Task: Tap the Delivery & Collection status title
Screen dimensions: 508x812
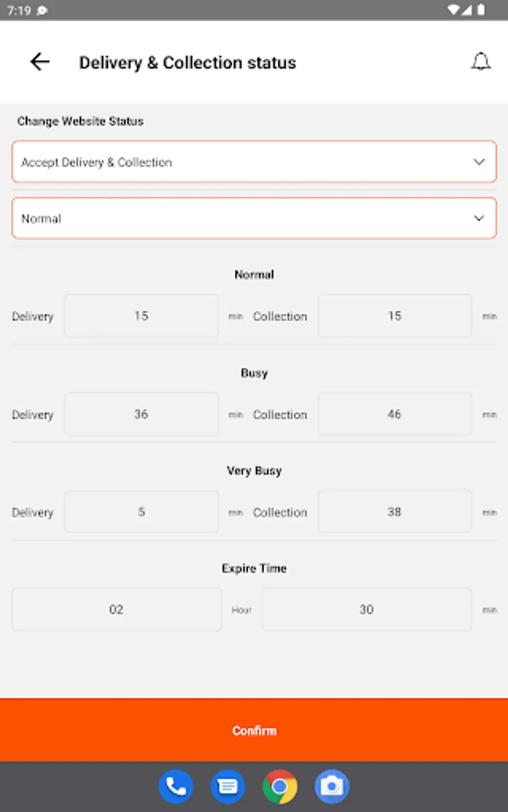Action: (x=187, y=63)
